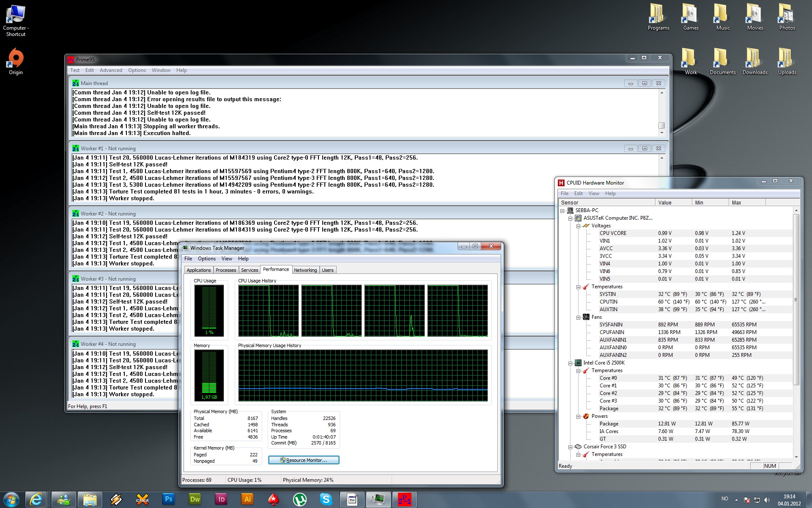Click the volume speaker tray icon
Screen dimensions: 812x508
pyautogui.click(x=767, y=500)
